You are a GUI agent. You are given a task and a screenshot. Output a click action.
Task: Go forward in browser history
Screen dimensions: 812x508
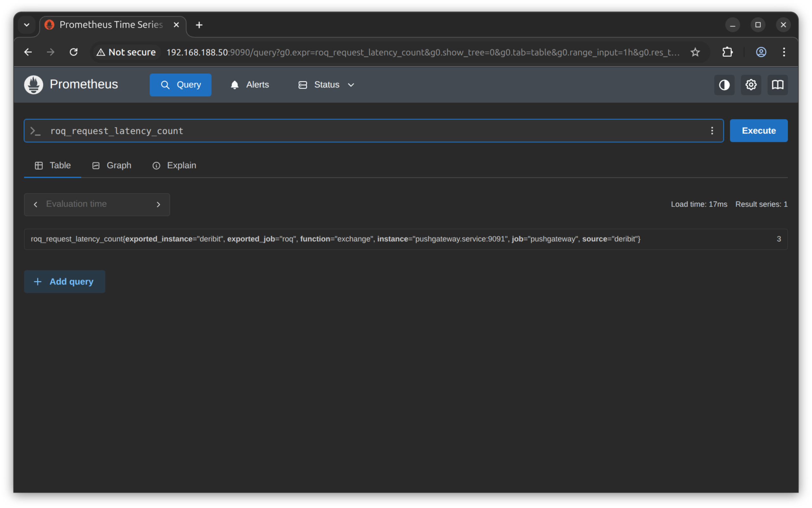click(51, 52)
